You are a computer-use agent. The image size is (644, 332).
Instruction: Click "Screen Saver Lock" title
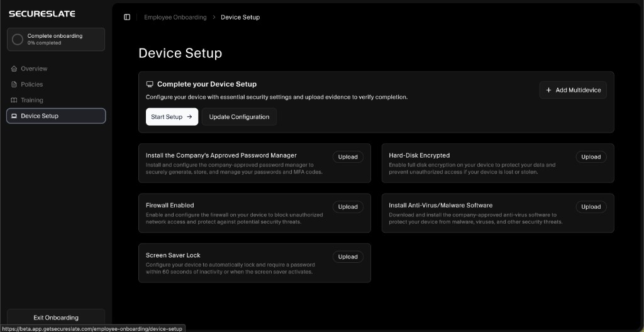(173, 255)
